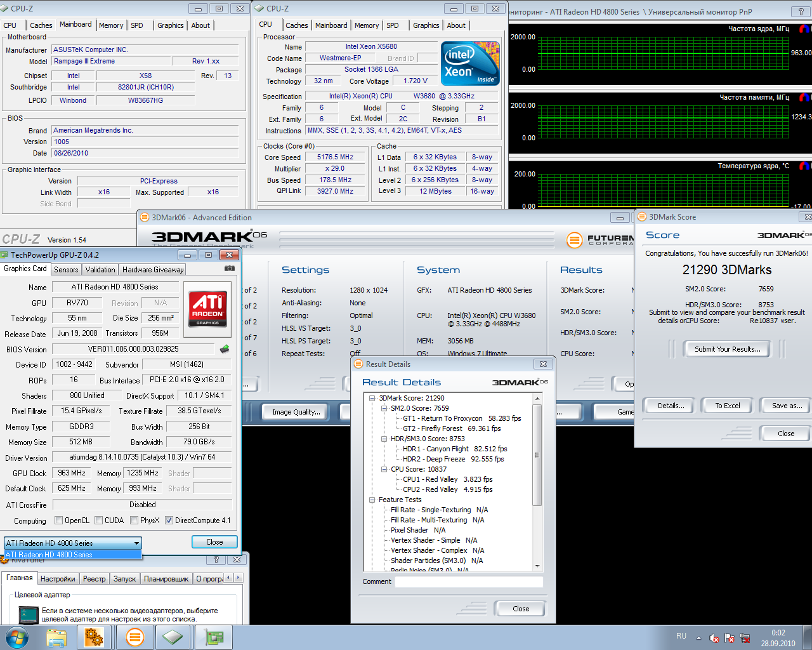Select CPU1 - Red Valley 3.823 fps row

pyautogui.click(x=447, y=479)
